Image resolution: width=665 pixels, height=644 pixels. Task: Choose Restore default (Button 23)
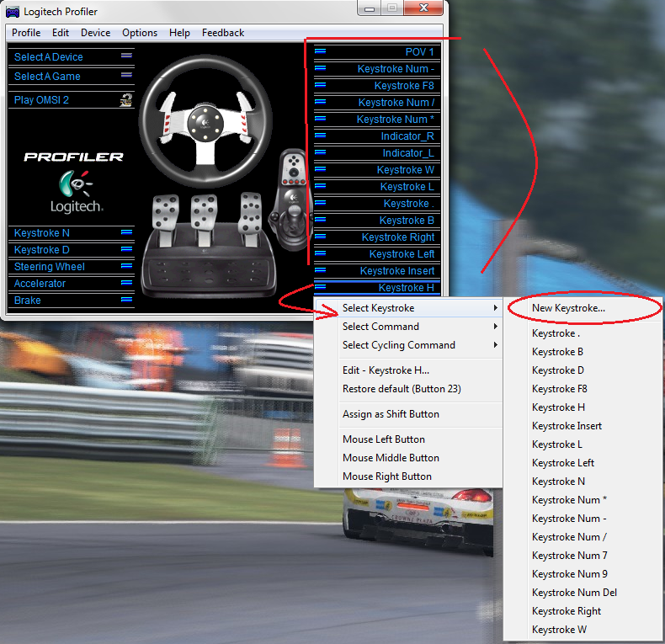click(408, 389)
